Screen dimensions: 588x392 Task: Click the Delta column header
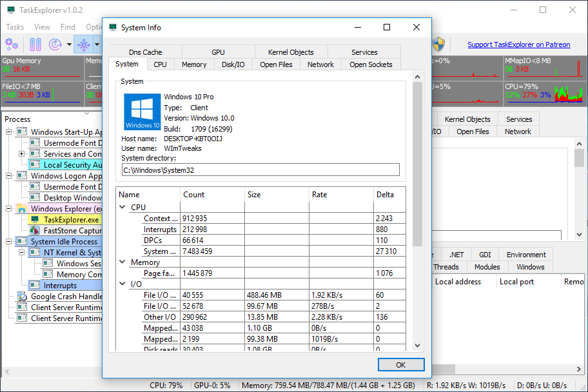(389, 195)
